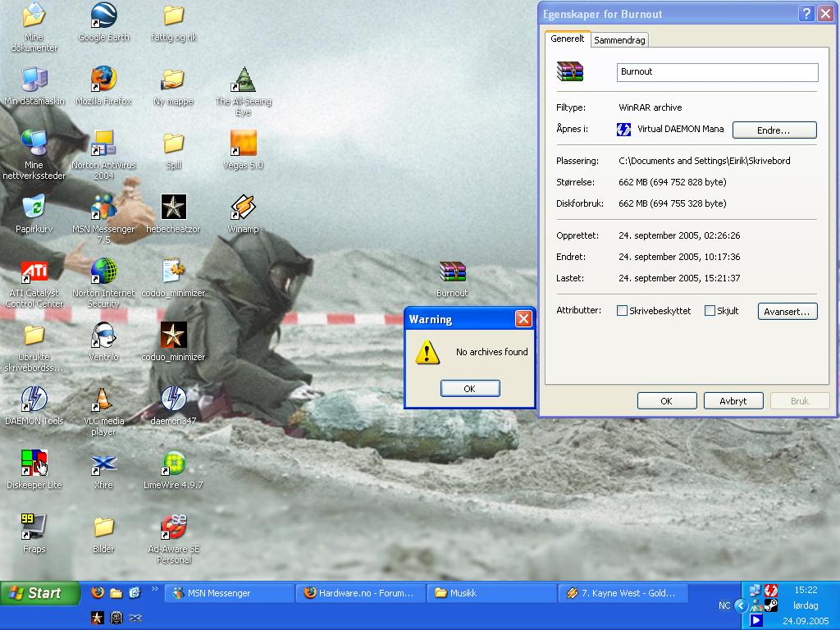
Task: Launch the Ventrilo shortcut
Action: 103,342
